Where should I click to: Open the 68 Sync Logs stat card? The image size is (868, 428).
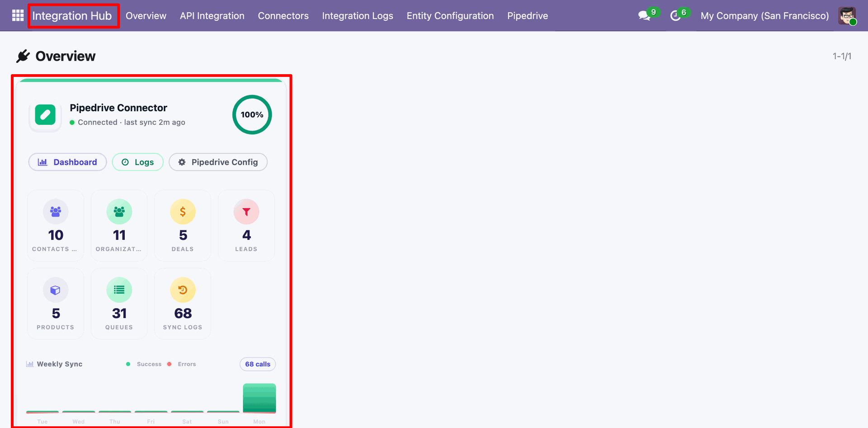coord(183,304)
